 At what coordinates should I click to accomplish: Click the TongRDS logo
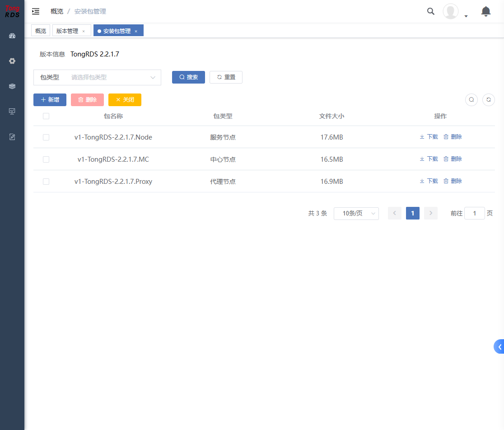tap(12, 12)
